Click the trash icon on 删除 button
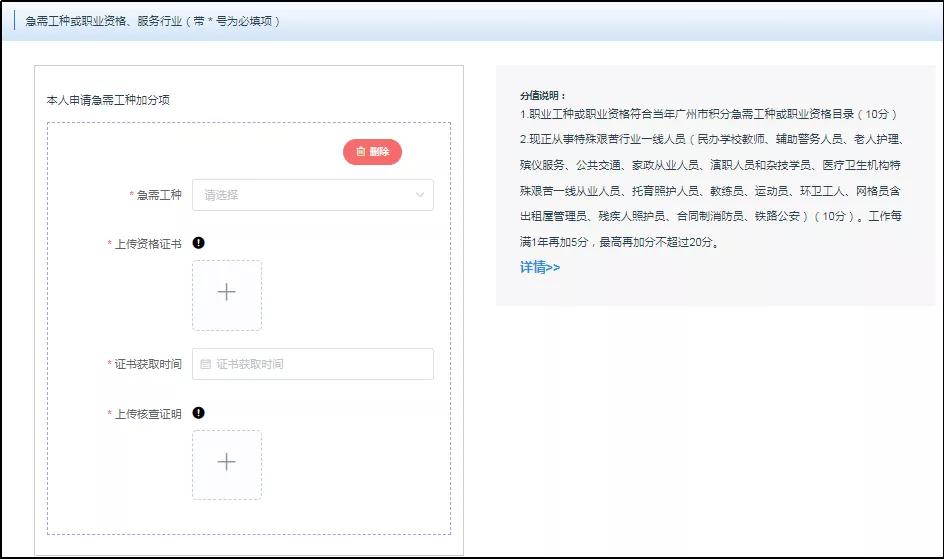This screenshot has width=944, height=559. (361, 152)
